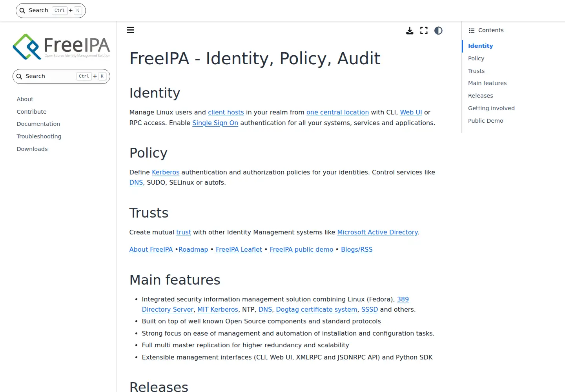This screenshot has height=392, width=565.
Task: Follow the MIT Kerberos link
Action: click(x=218, y=310)
